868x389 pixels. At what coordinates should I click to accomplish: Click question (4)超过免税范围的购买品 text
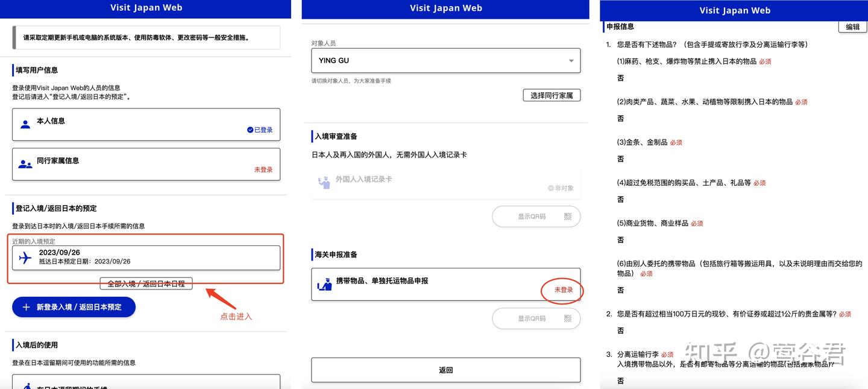(x=684, y=183)
